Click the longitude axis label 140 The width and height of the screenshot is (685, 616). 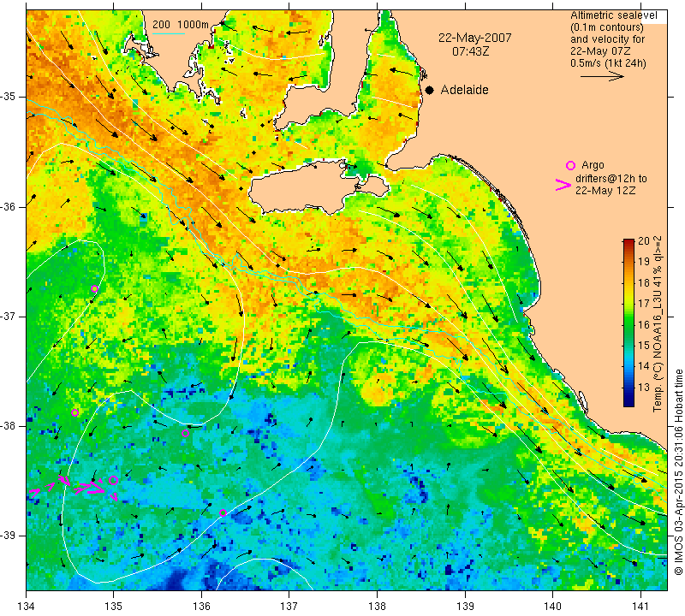552,606
